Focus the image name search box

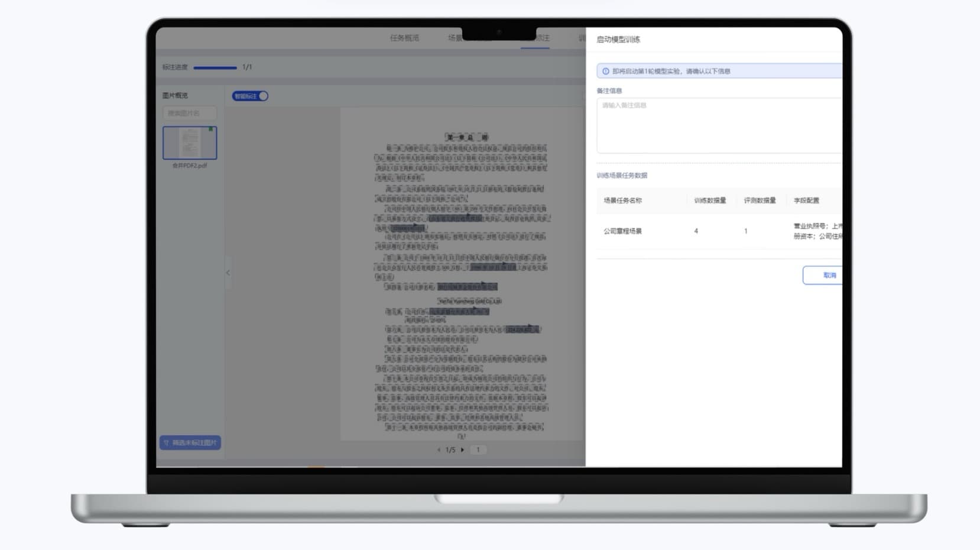point(190,113)
